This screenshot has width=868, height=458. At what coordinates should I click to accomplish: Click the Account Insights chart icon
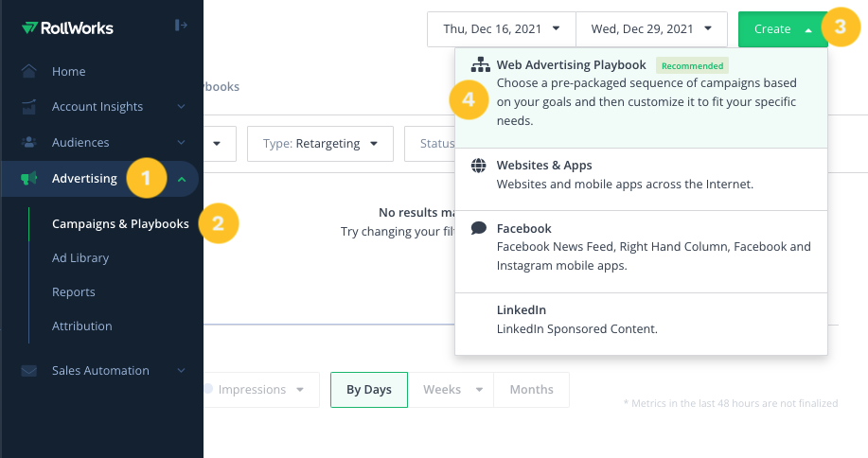tap(28, 106)
